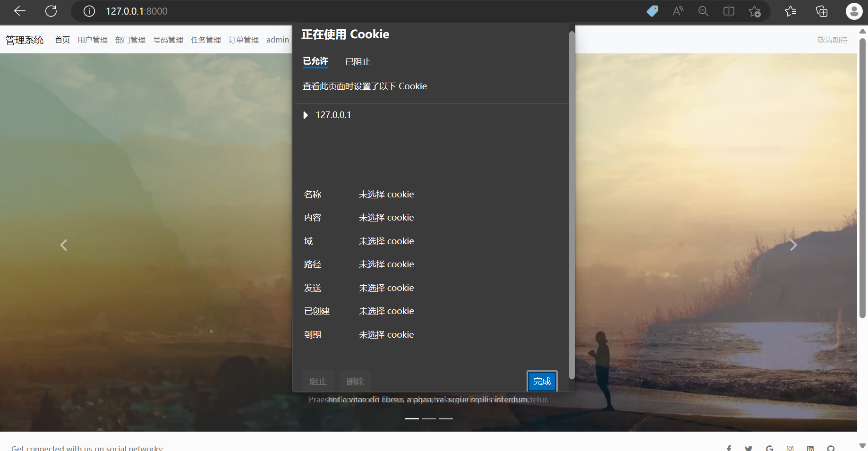Add this page to favorites star icon
The height and width of the screenshot is (451, 868).
755,11
